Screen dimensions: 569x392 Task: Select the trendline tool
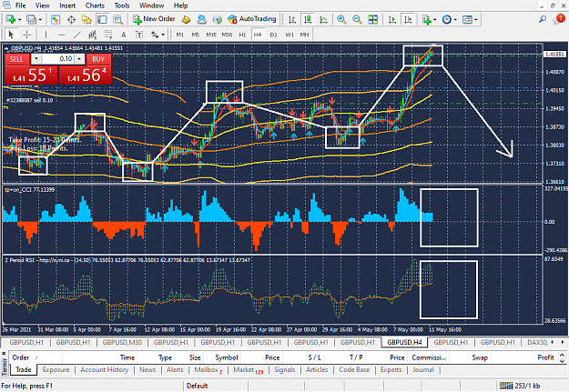[77, 35]
